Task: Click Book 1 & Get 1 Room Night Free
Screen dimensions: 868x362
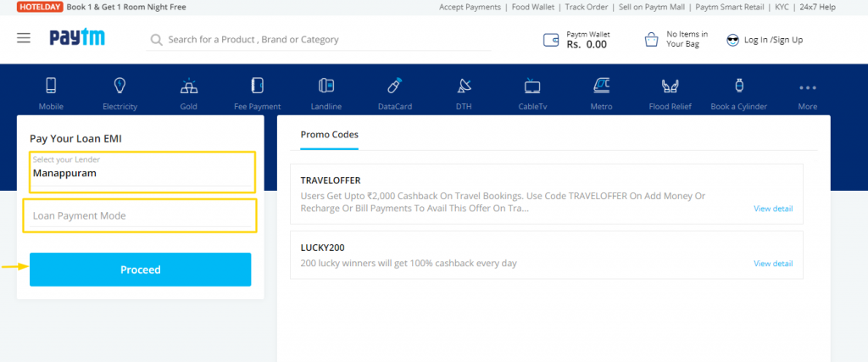Action: (x=126, y=7)
